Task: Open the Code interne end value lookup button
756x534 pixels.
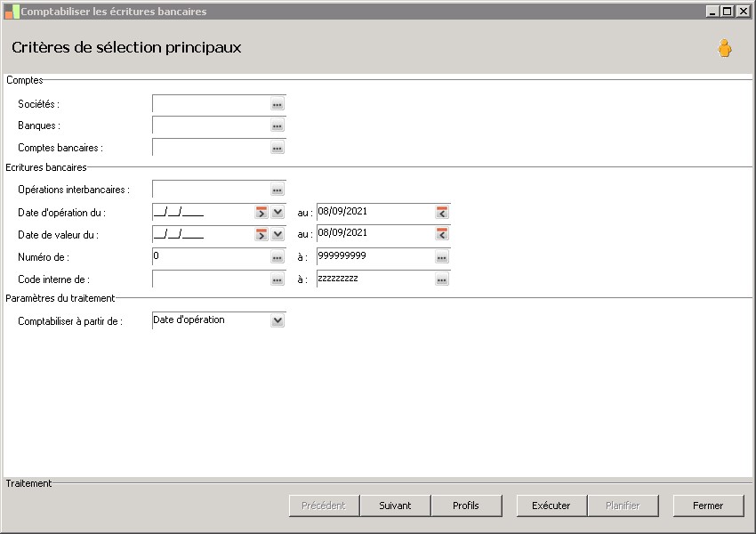Action: click(441, 279)
